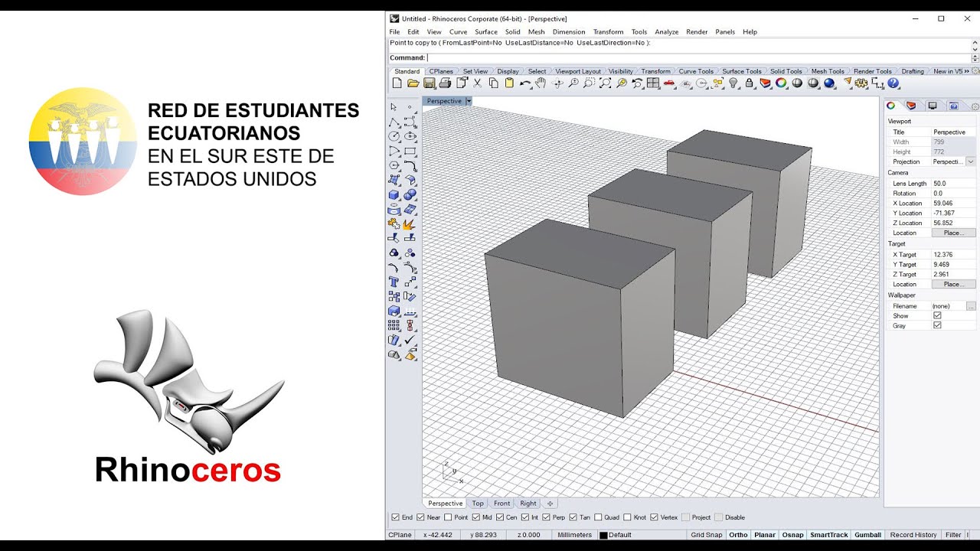Switch to the Solid Tools toolbar tab
The image size is (980, 551).
coord(786,71)
